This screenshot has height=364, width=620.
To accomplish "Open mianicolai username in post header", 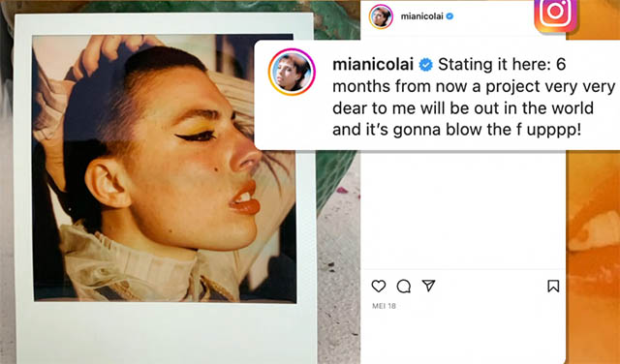I will point(422,16).
